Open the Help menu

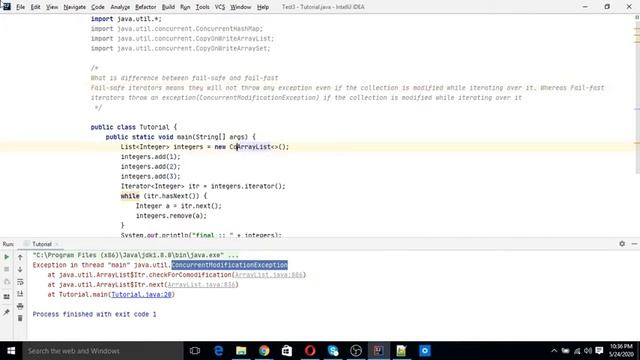pos(263,7)
